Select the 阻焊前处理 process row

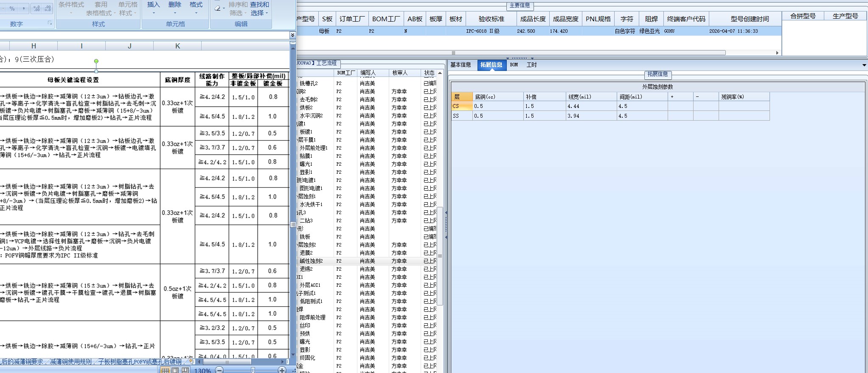pos(367,317)
